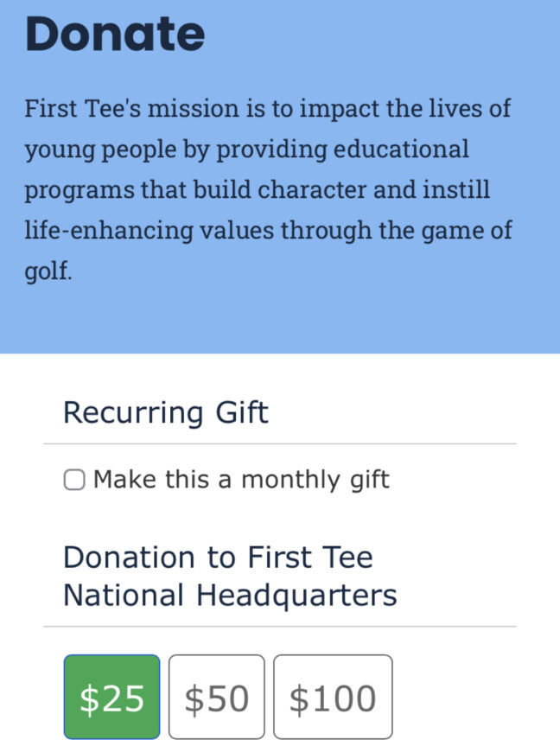The width and height of the screenshot is (560, 746).
Task: Click 'Donation to First Tee' heading line
Action: click(x=218, y=557)
